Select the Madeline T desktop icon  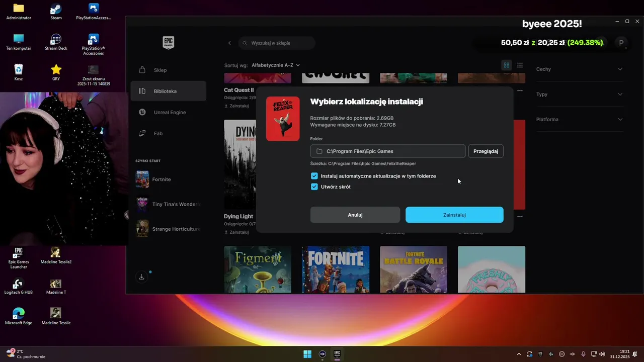[56, 287]
